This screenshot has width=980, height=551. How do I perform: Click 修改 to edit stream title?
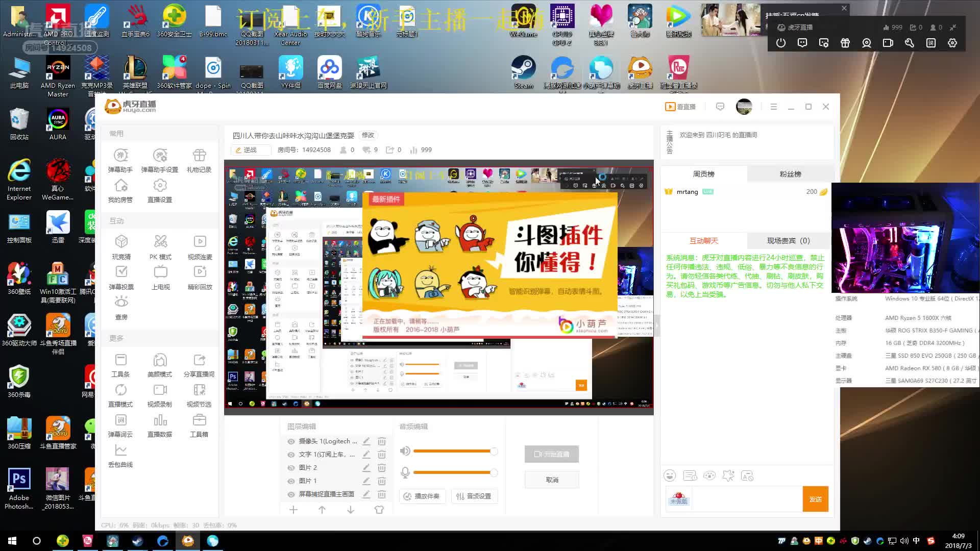click(x=368, y=135)
